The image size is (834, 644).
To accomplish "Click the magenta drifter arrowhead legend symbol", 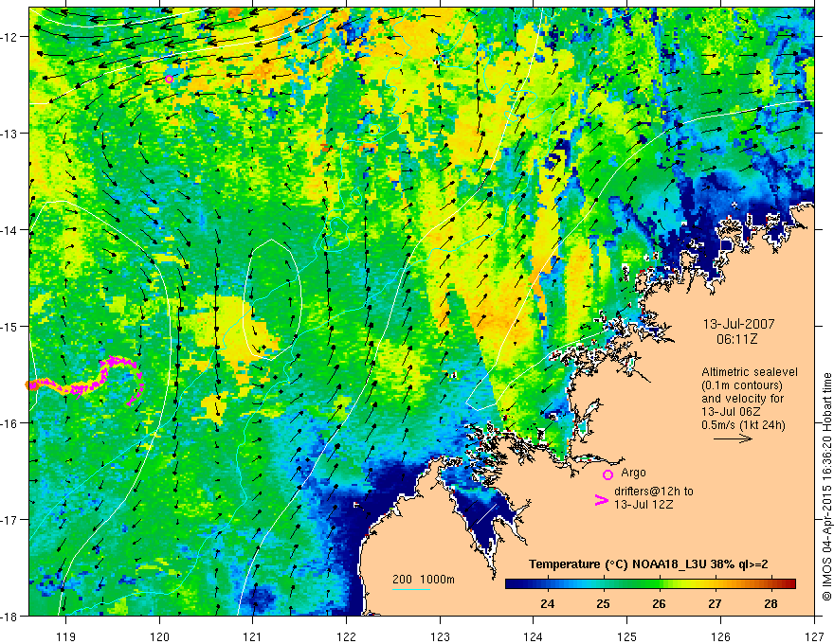I will [601, 500].
